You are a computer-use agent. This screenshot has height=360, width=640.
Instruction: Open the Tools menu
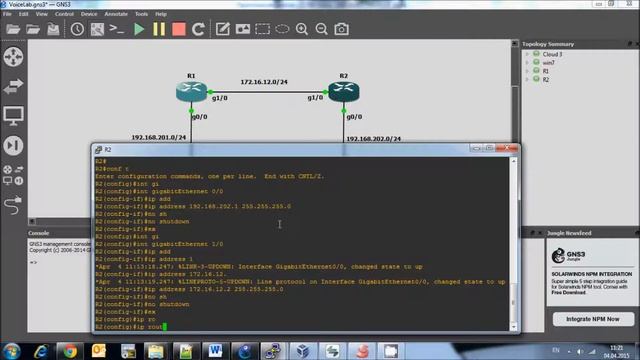(141, 14)
